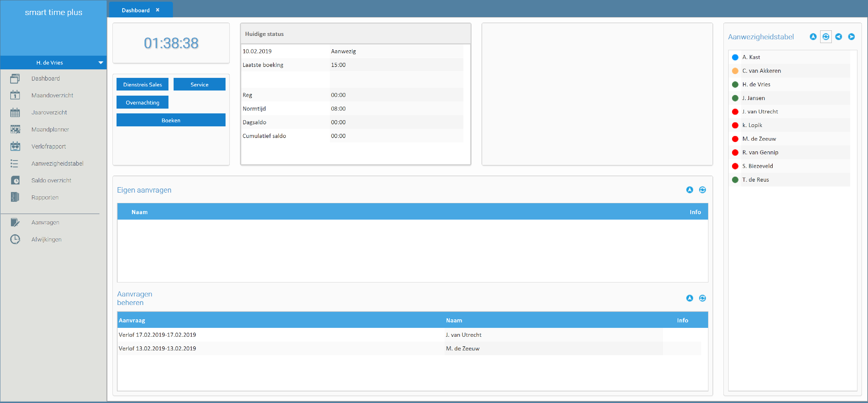Collapse the Eigen aanvragen section
868x403 pixels.
pos(690,190)
